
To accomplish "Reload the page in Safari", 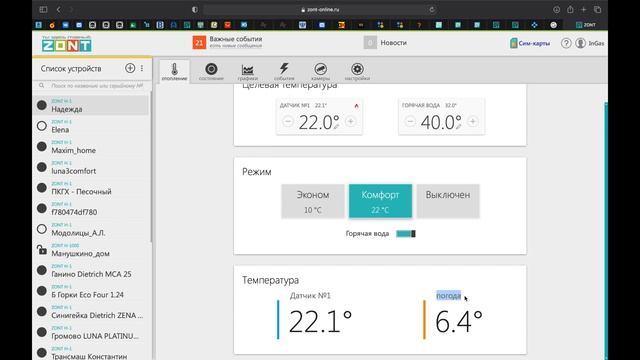I will click(x=431, y=9).
